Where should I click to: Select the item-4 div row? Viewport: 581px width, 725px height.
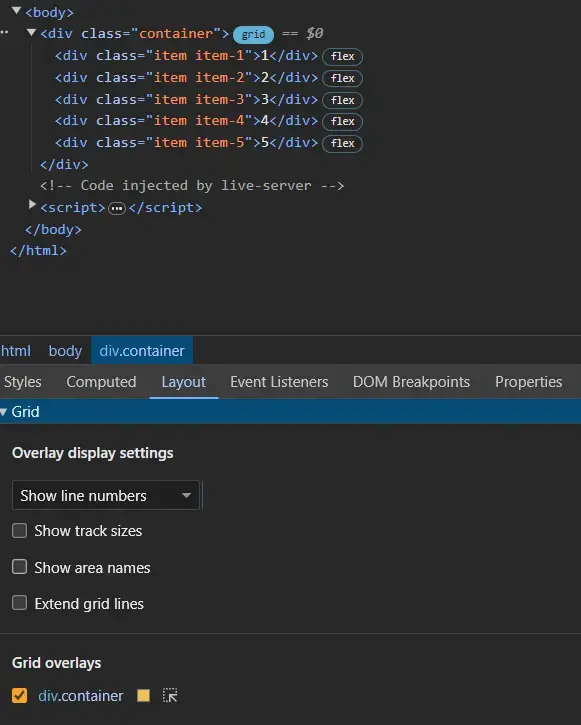[186, 121]
